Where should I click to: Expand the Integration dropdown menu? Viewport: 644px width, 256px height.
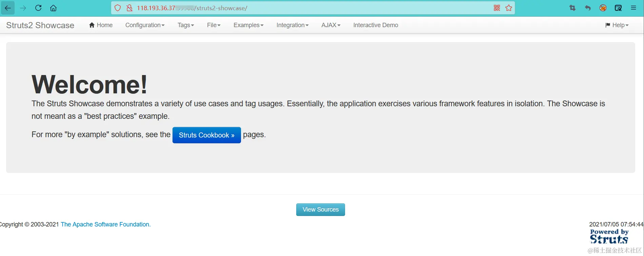coord(293,25)
